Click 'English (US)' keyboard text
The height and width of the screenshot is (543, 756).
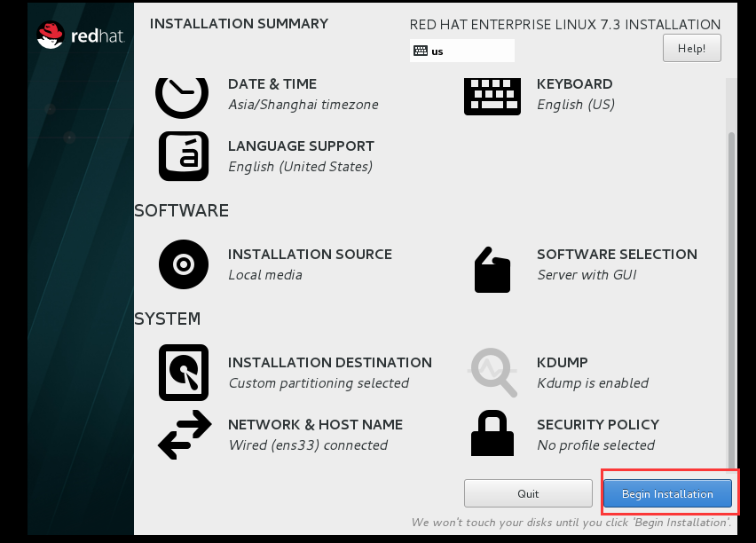coord(576,105)
